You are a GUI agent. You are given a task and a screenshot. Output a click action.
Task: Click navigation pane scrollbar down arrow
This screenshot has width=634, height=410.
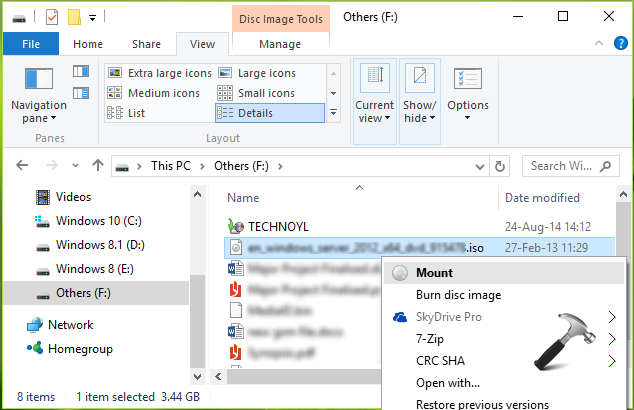pos(197,377)
